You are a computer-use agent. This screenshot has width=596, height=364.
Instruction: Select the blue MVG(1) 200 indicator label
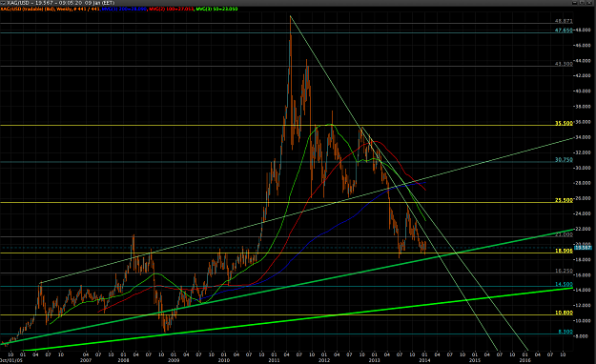point(124,9)
